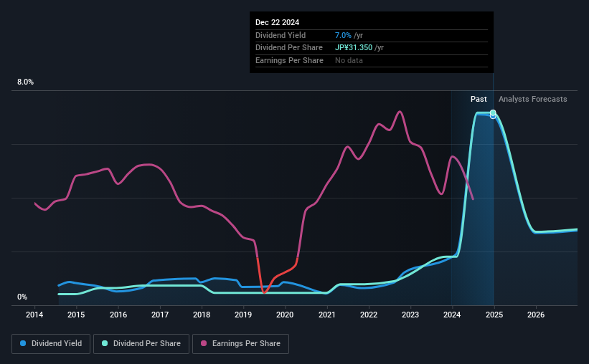Click the pink Earnings Per Share legend dot
Screen dimensions: 589x364
pos(204,343)
